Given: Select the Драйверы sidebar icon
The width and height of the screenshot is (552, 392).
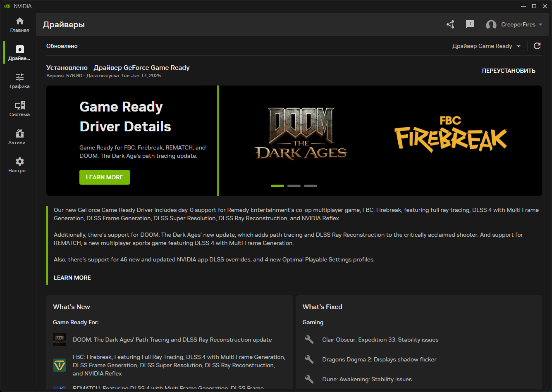Looking at the screenshot, I should (19, 52).
